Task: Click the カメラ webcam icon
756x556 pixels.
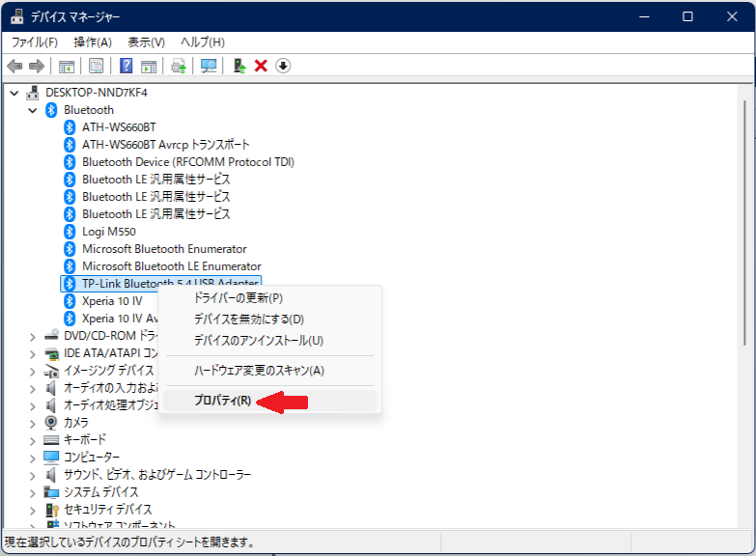Action: click(50, 423)
